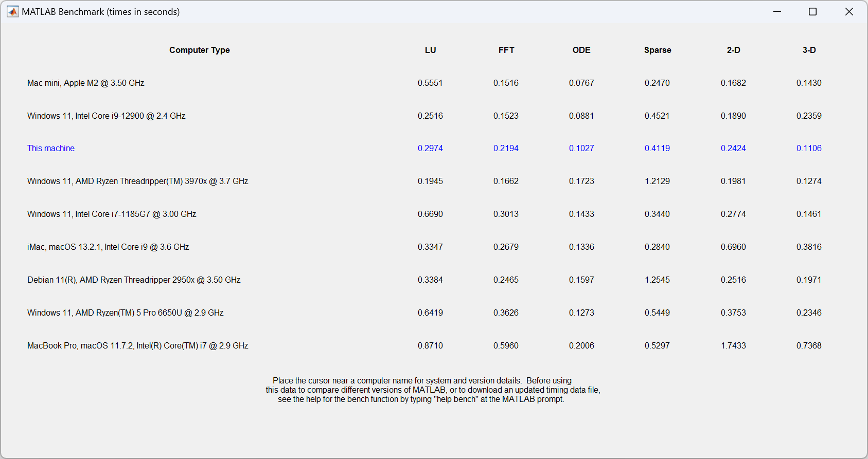Maximize the MATLAB Benchmark window
This screenshot has height=459, width=868.
[813, 12]
